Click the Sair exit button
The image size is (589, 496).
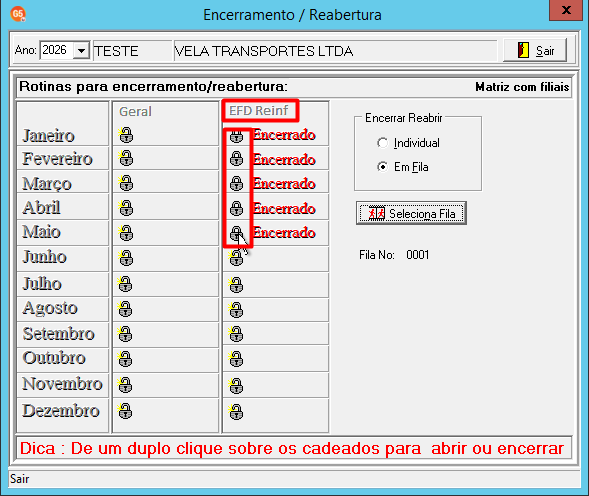[x=535, y=50]
